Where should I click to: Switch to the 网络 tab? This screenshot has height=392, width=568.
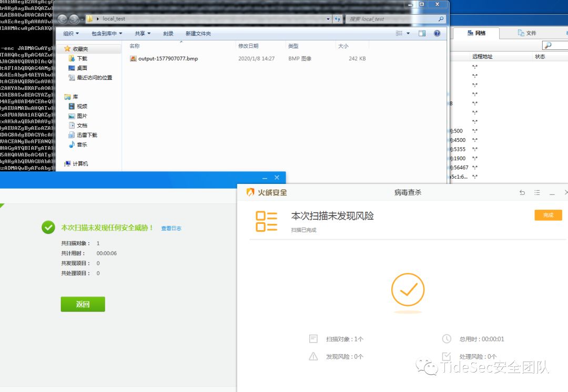[x=476, y=33]
